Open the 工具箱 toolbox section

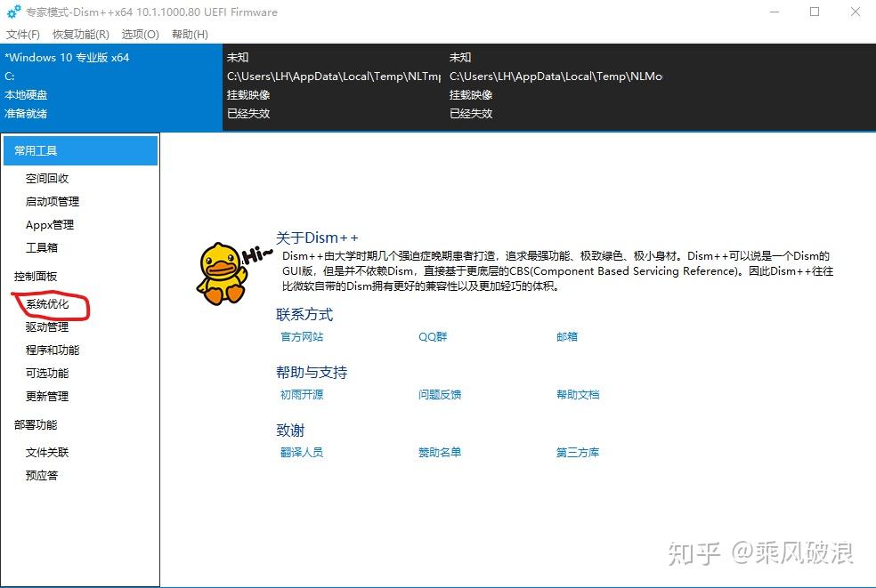tap(41, 247)
